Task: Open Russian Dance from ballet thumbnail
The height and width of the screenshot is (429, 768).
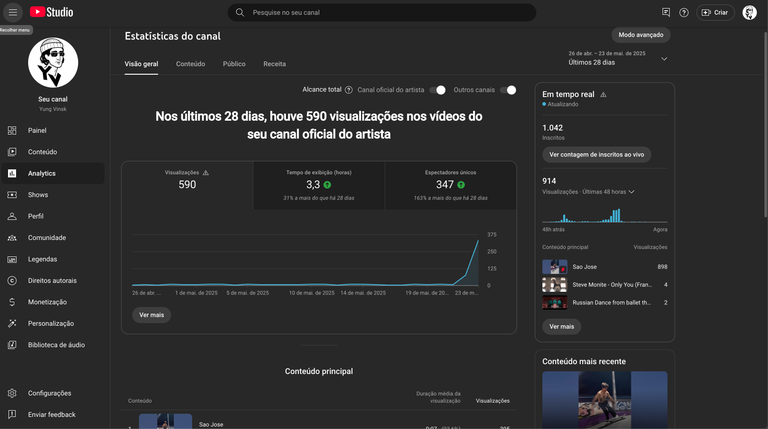Action: coord(554,303)
